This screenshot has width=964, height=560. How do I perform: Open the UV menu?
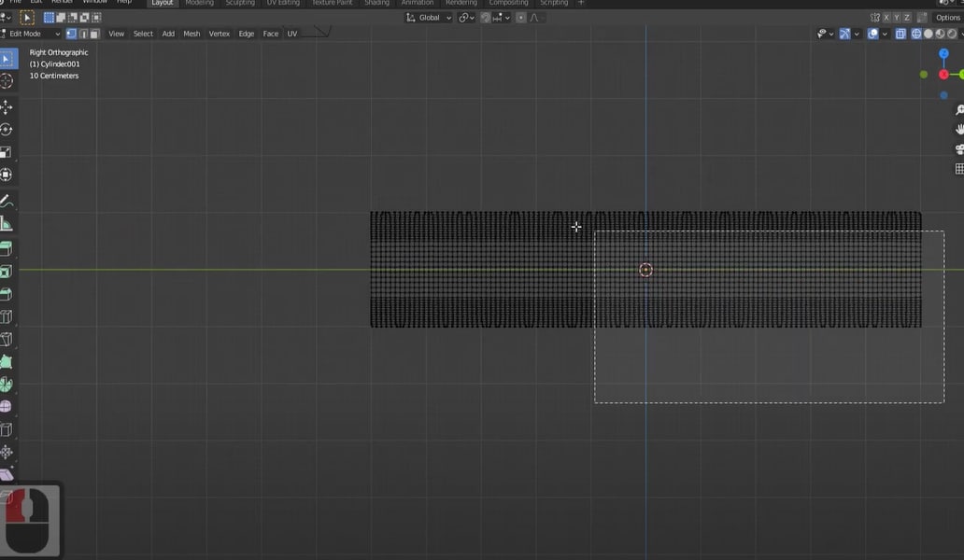coord(292,34)
